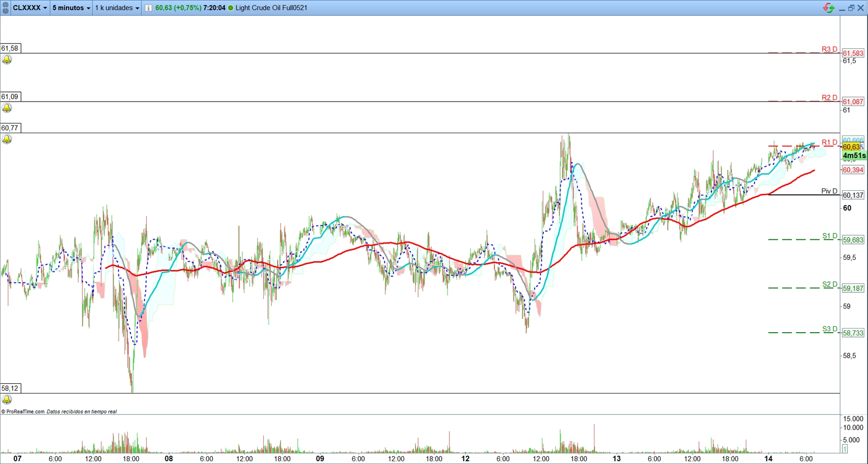Click the current price tag 60,63
Image resolution: width=868 pixels, height=464 pixels.
coord(851,147)
